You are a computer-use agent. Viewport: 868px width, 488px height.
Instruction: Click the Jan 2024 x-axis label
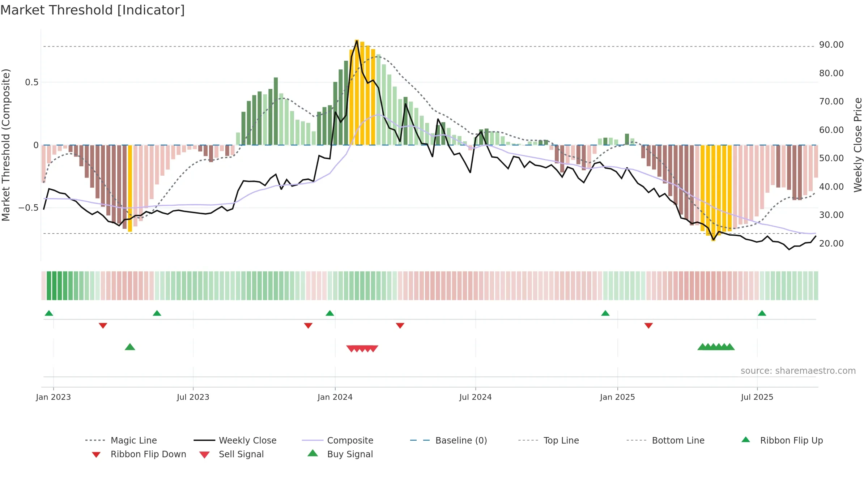335,397
